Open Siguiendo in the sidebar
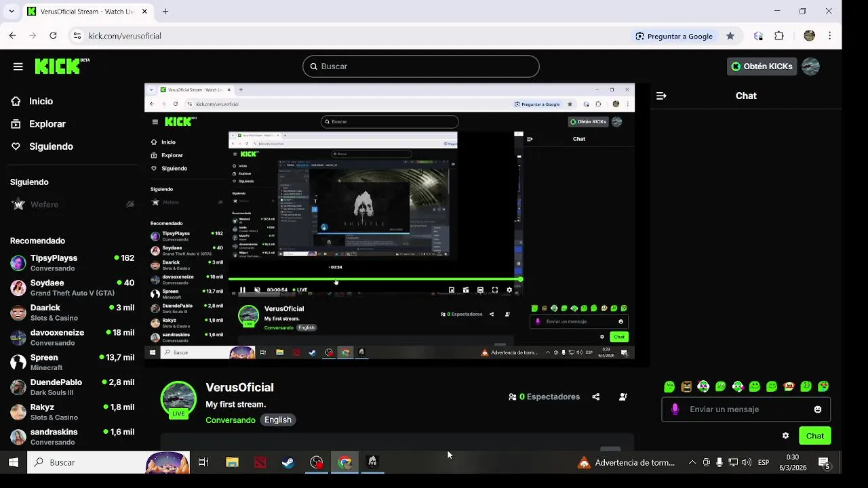The image size is (868, 488). [x=51, y=146]
